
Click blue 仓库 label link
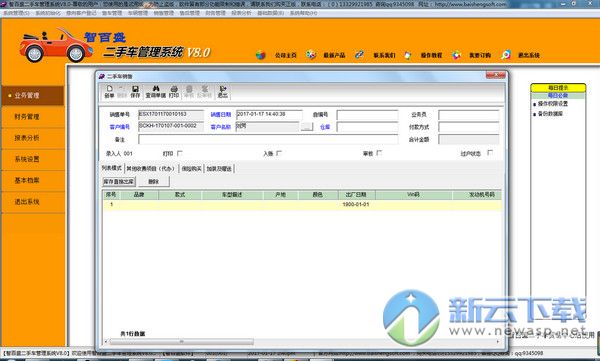point(325,127)
